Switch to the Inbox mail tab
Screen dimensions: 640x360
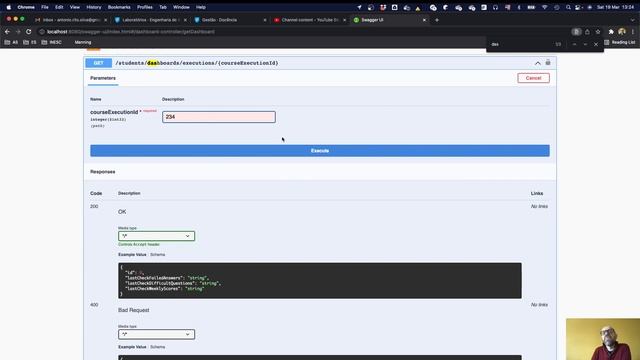pyautogui.click(x=70, y=20)
